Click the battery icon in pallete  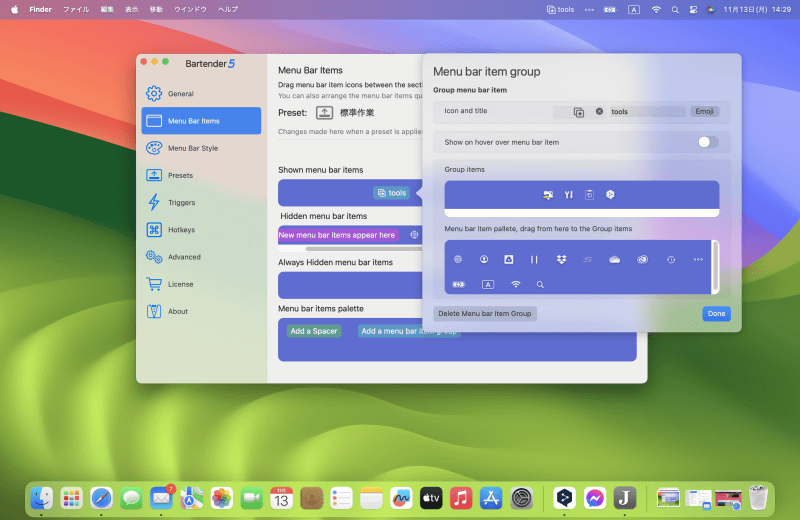click(x=459, y=284)
